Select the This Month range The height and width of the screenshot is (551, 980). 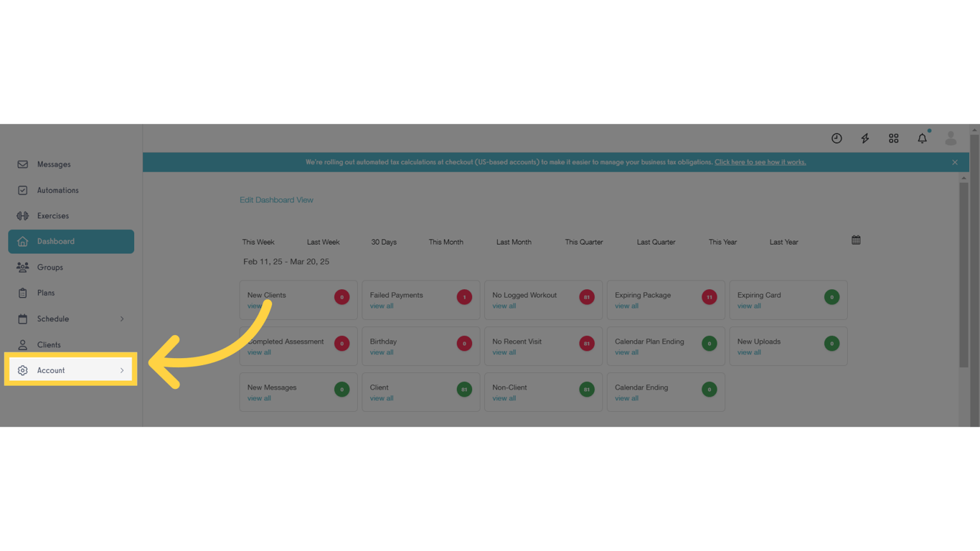click(x=446, y=242)
